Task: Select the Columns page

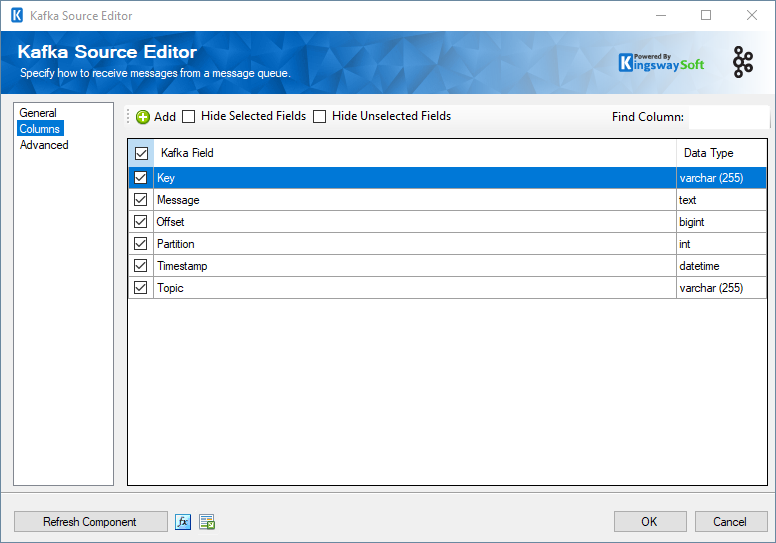Action: 40,129
